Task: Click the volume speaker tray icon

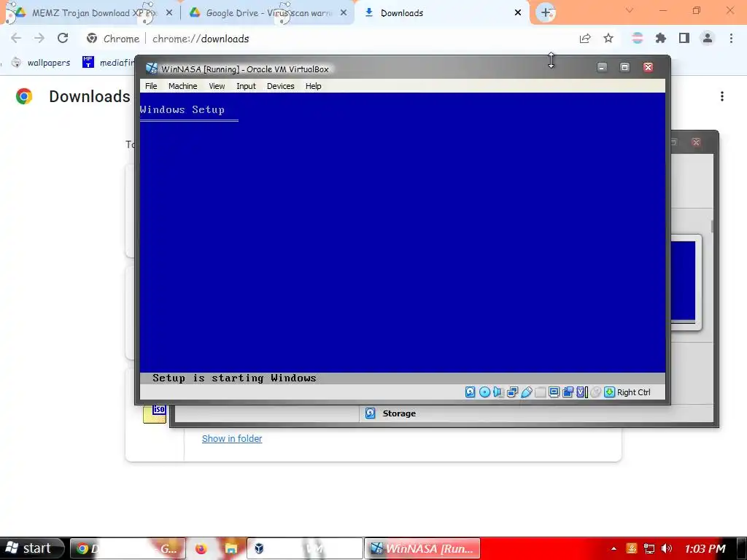Action: [667, 548]
